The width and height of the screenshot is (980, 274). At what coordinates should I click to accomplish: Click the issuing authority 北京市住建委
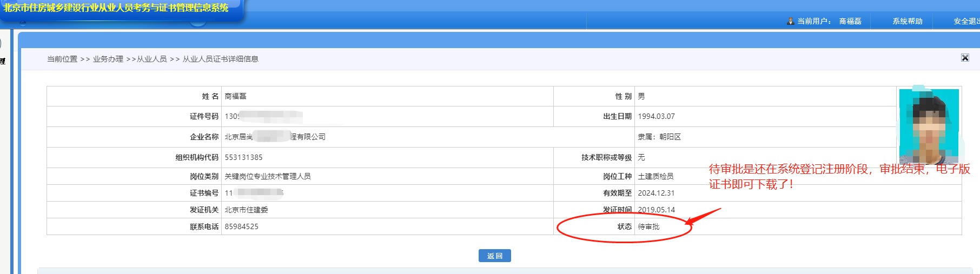[x=246, y=210]
